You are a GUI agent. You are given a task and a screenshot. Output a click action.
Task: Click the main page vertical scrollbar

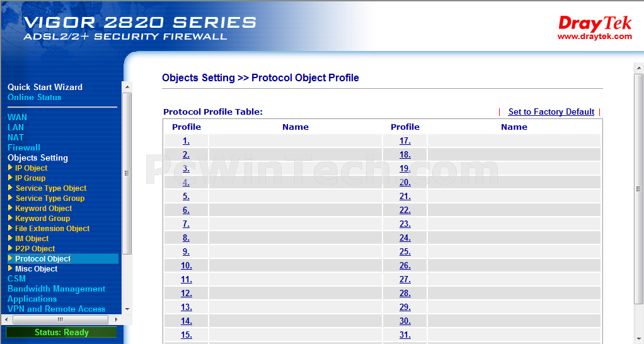(638, 189)
